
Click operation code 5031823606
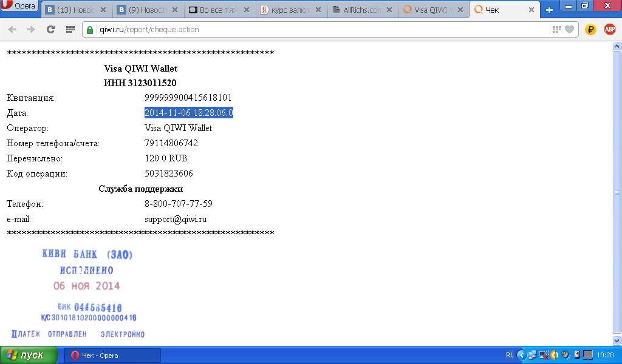click(169, 174)
